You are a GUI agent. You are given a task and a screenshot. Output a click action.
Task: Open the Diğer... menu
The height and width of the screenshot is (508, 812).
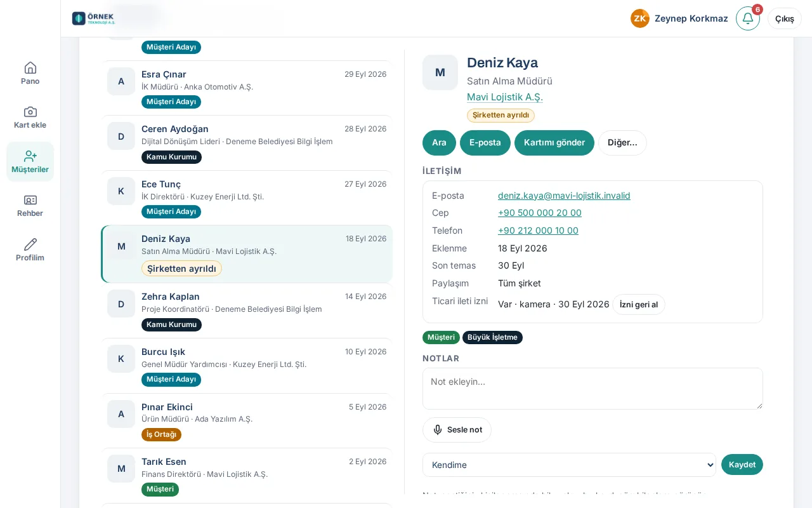click(622, 143)
